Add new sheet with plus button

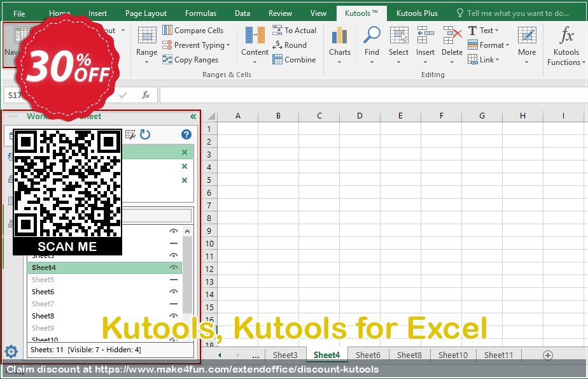click(547, 355)
